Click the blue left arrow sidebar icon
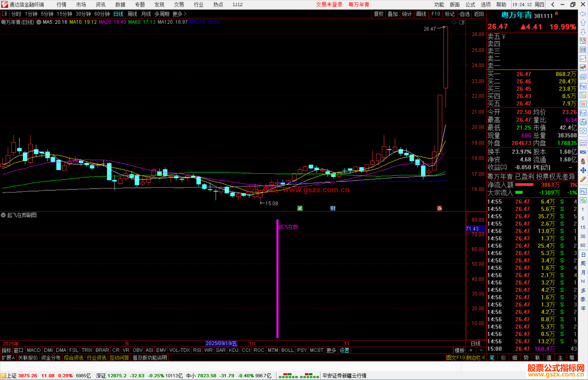This screenshot has height=380, width=588. (583, 14)
